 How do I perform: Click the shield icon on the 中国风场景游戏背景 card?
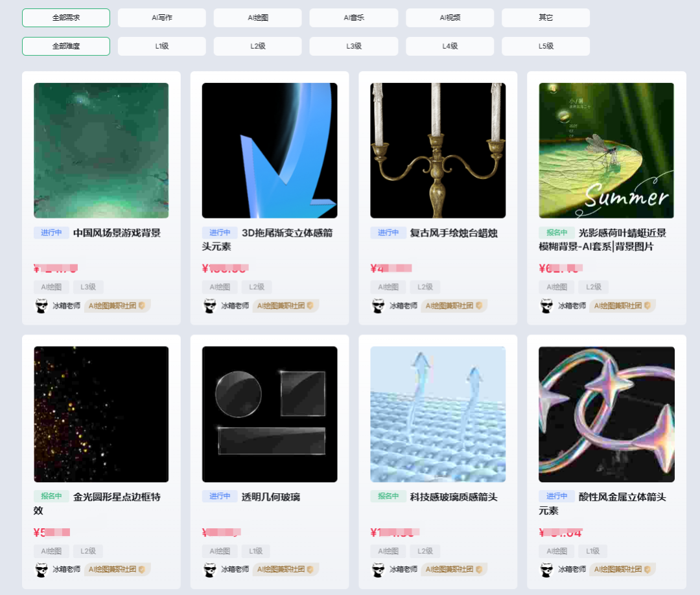coord(142,306)
